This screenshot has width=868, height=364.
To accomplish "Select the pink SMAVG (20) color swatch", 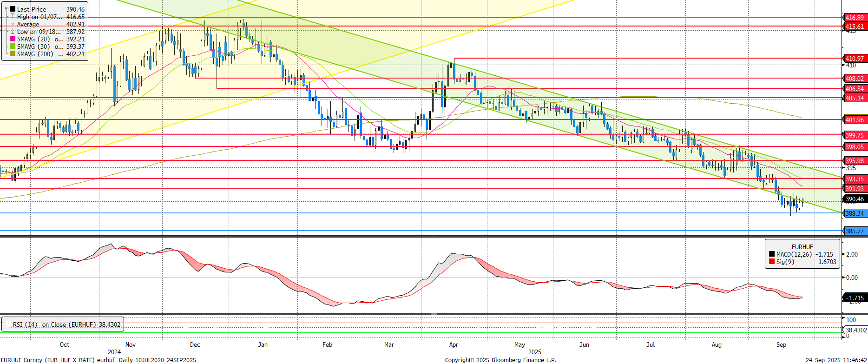I will (13, 39).
